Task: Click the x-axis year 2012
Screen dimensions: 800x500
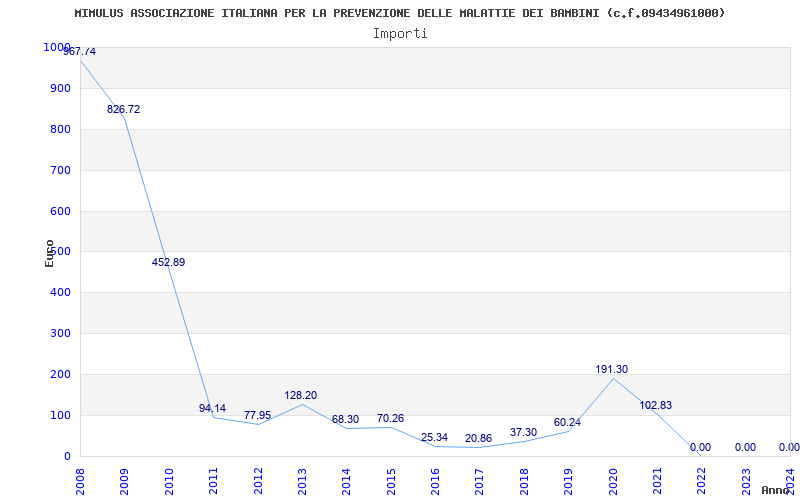Action: tap(258, 481)
